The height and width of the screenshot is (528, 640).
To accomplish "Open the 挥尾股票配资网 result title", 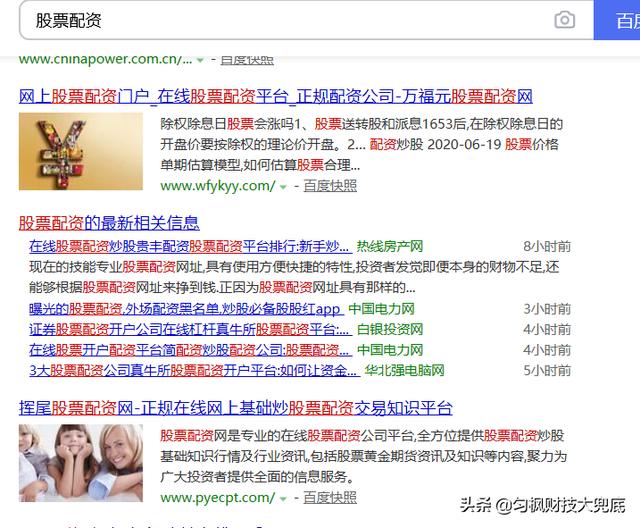I will coord(236,408).
